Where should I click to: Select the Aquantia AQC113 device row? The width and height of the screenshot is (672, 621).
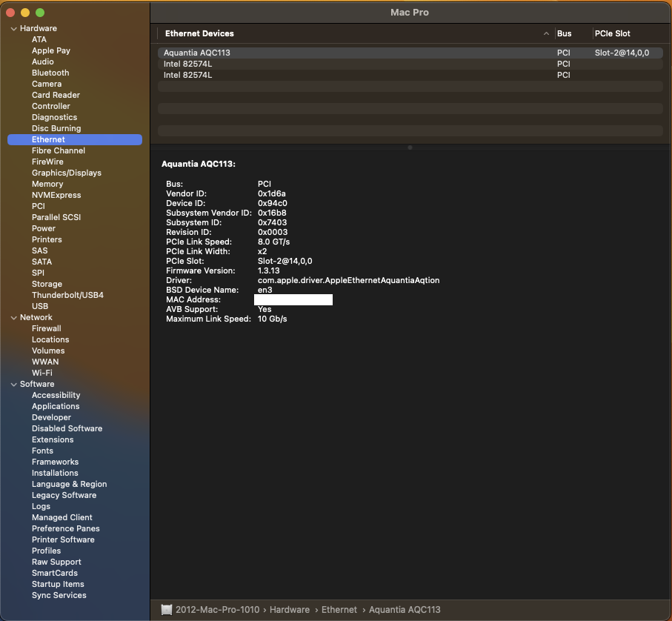coord(410,53)
